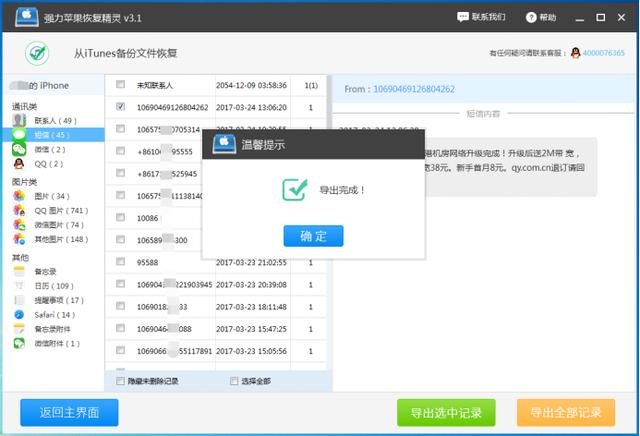The width and height of the screenshot is (640, 436).
Task: Click the app logo in title bar
Action: click(x=27, y=17)
